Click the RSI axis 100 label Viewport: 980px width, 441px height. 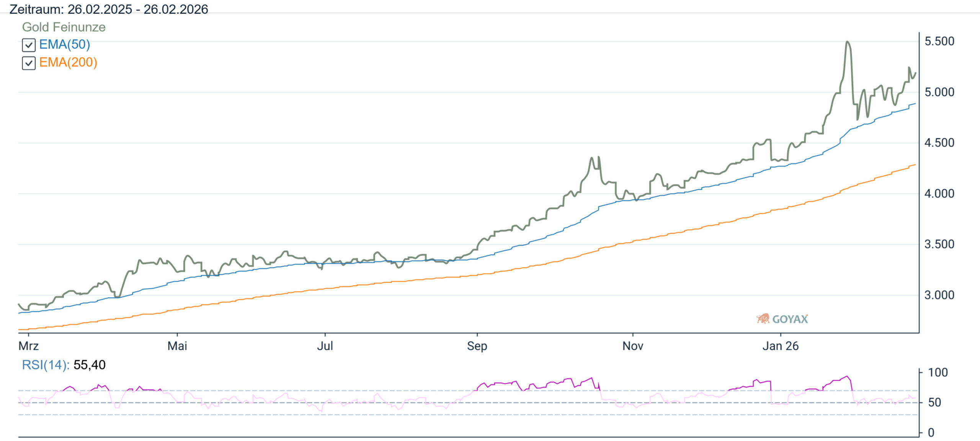click(938, 372)
